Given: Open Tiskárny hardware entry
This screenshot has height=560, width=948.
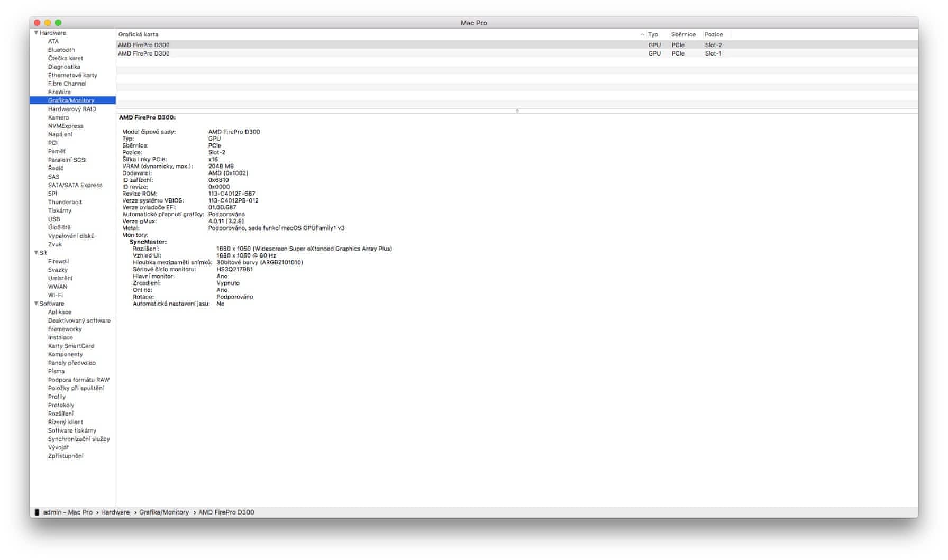Looking at the screenshot, I should pos(60,210).
